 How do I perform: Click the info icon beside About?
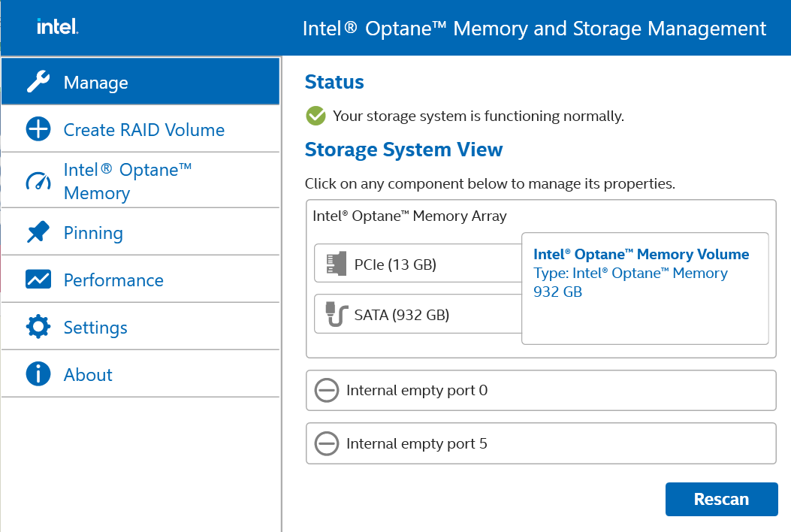[x=38, y=374]
